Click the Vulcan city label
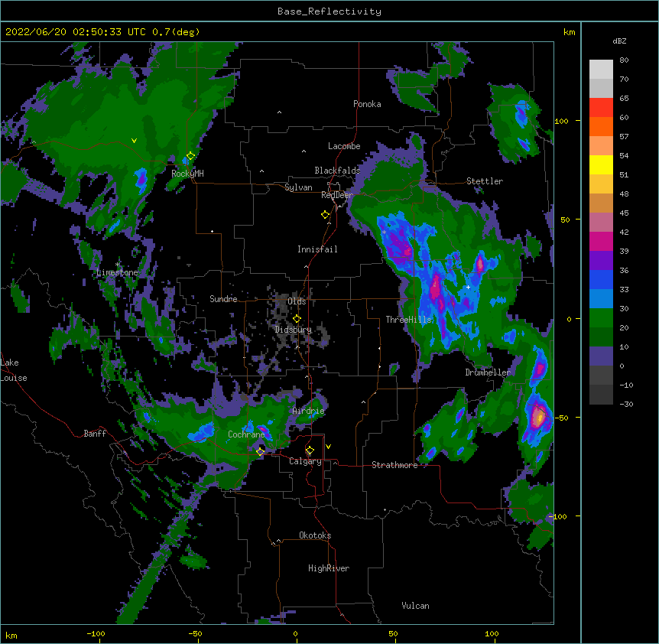The height and width of the screenshot is (644, 659). [415, 606]
